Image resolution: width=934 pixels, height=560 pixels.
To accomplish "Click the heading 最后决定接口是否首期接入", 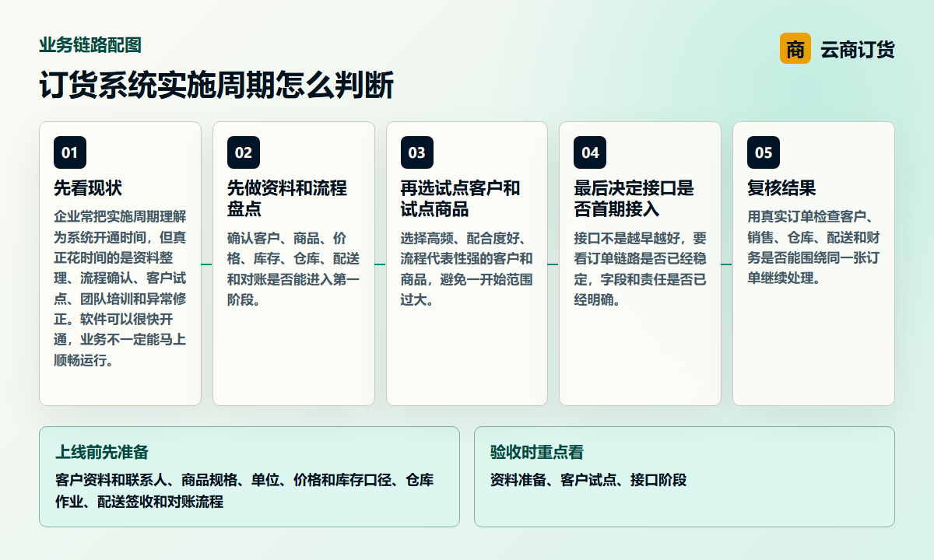I will pos(634,198).
